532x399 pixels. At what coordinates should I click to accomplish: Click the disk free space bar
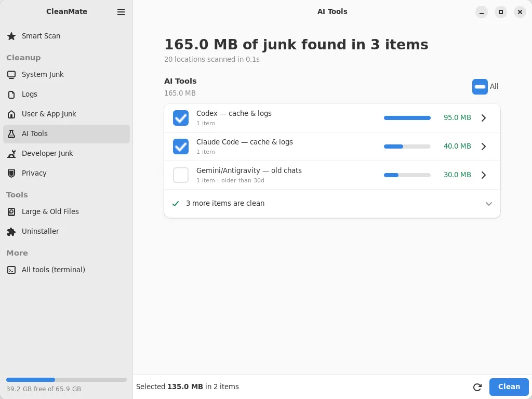[66, 380]
